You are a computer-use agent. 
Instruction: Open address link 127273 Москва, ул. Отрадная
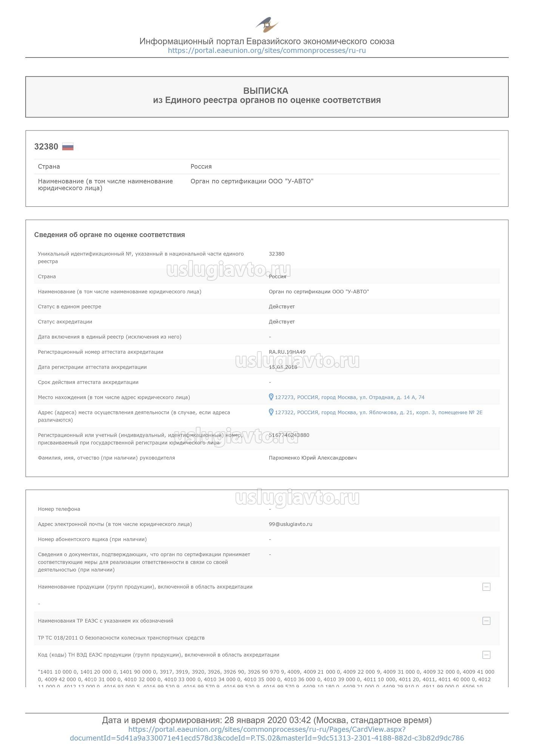tap(349, 397)
